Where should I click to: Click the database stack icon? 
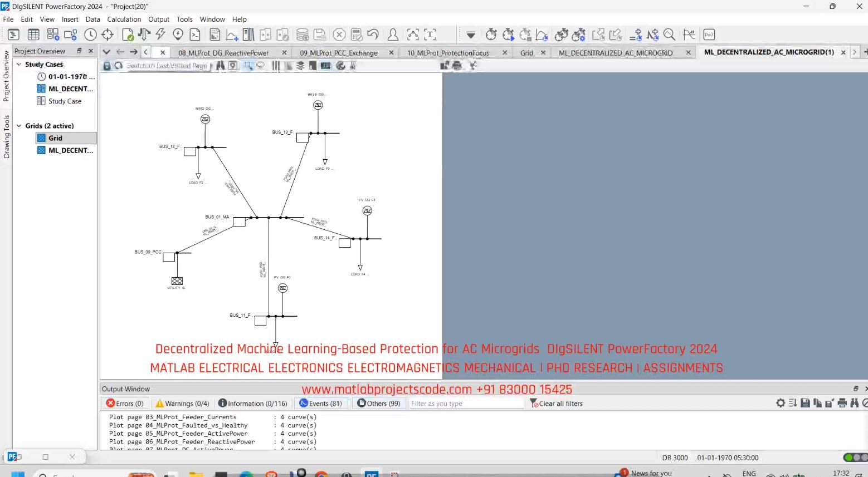pyautogui.click(x=303, y=35)
